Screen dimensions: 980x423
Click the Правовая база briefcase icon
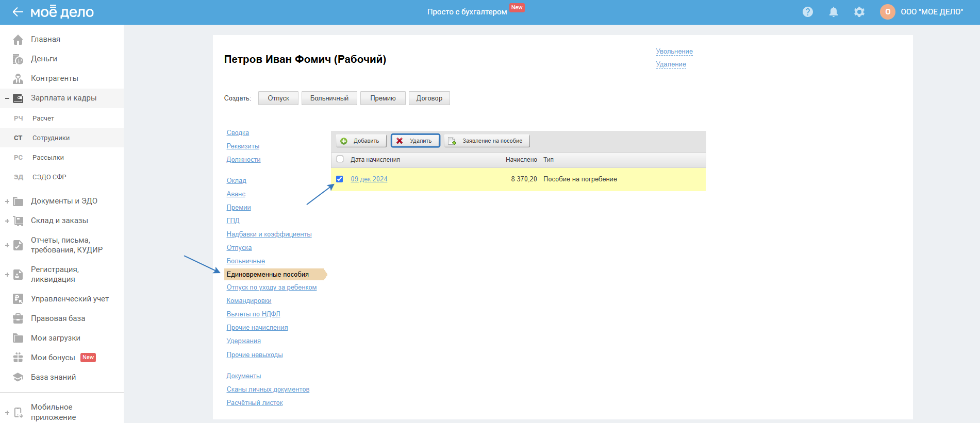click(18, 318)
